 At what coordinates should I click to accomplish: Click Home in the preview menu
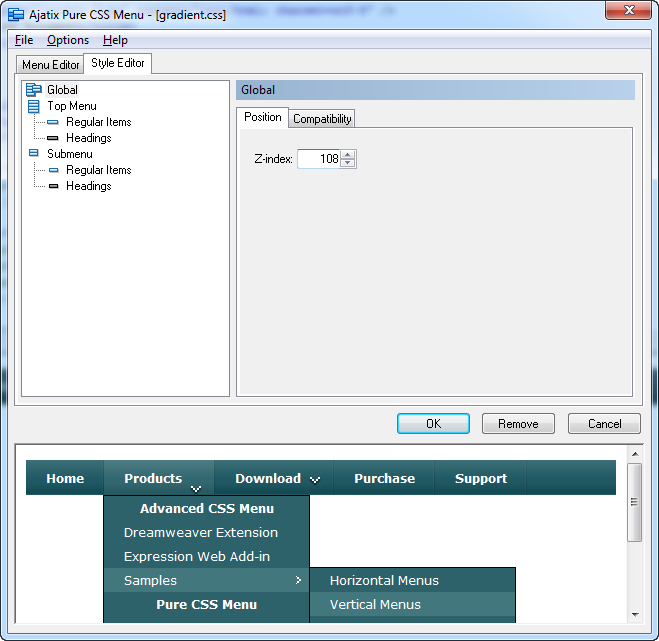click(65, 478)
